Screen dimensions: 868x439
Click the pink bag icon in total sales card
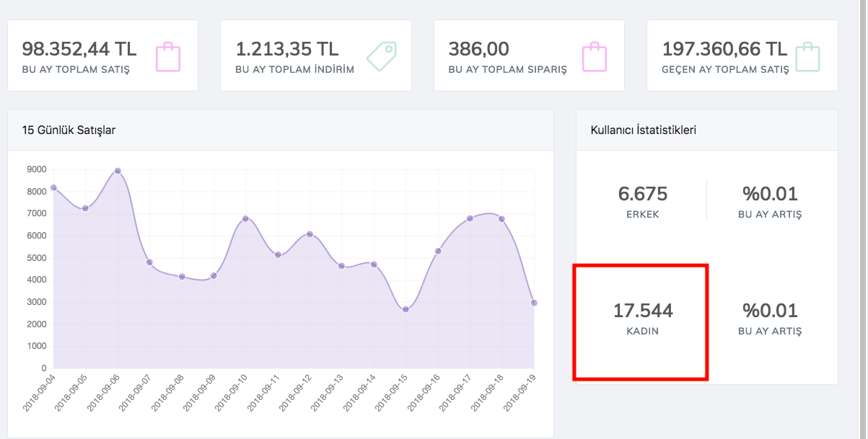point(168,57)
